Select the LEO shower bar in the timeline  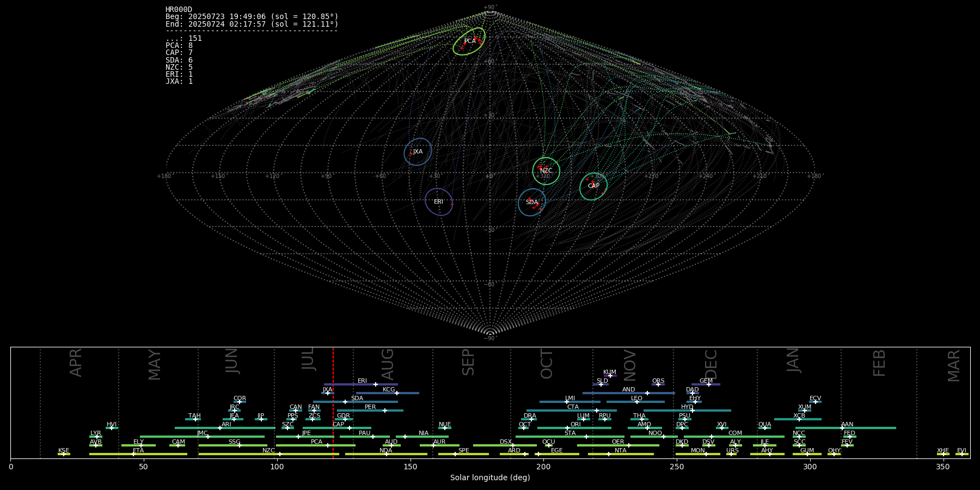tap(635, 402)
